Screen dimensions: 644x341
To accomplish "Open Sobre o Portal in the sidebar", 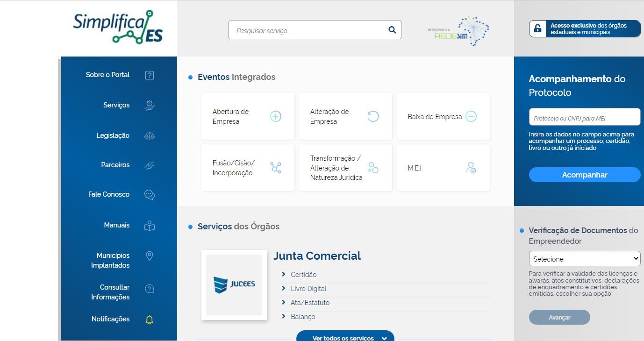I will tap(108, 75).
